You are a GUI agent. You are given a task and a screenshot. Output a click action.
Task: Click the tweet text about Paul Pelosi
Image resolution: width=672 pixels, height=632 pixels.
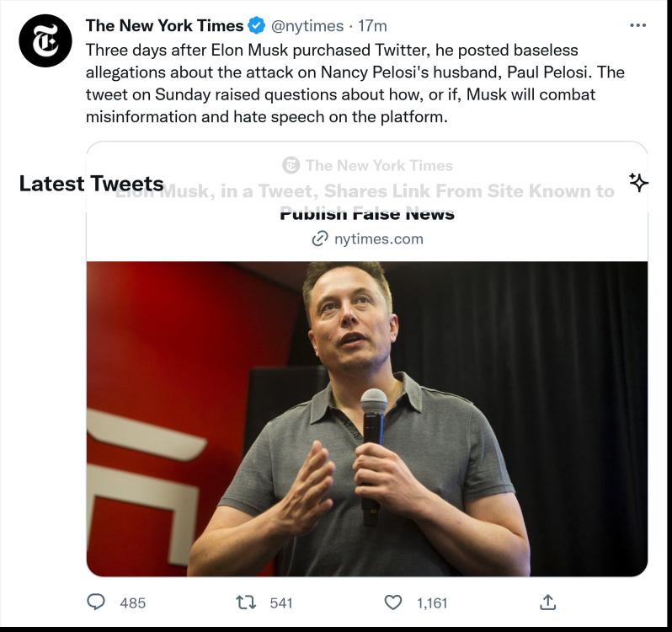[x=354, y=83]
